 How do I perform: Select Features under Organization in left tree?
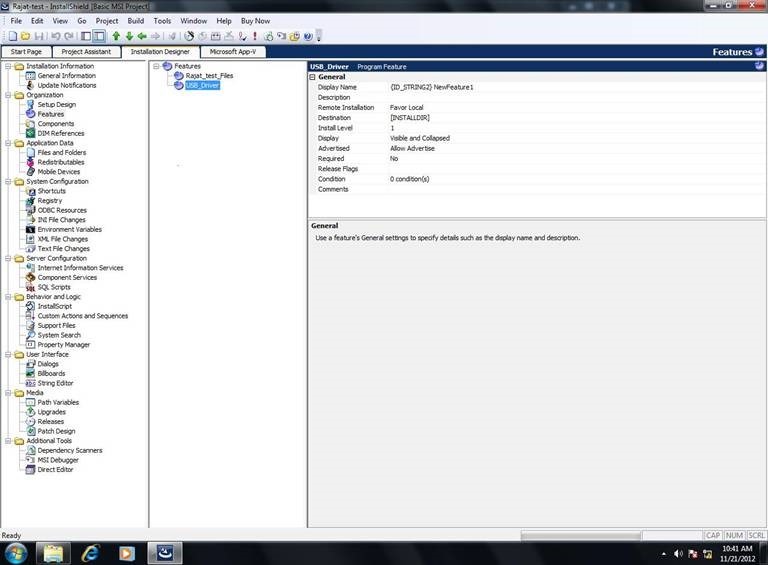coord(50,114)
